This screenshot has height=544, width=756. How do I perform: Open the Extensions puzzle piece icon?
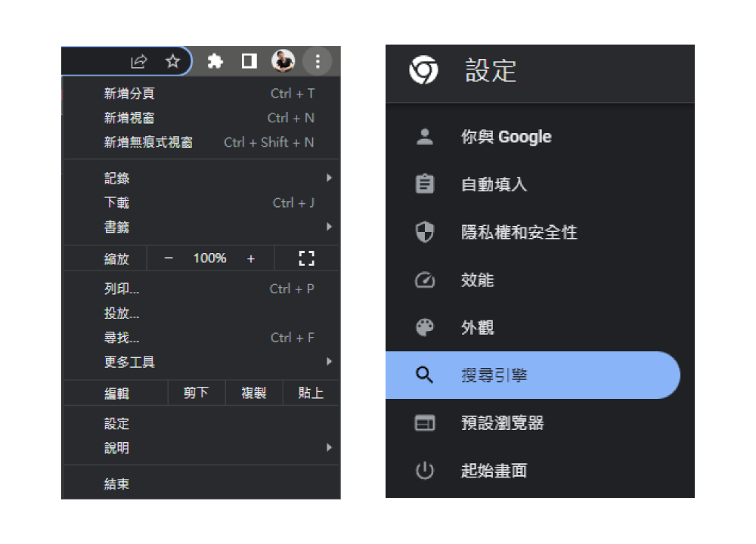click(215, 62)
